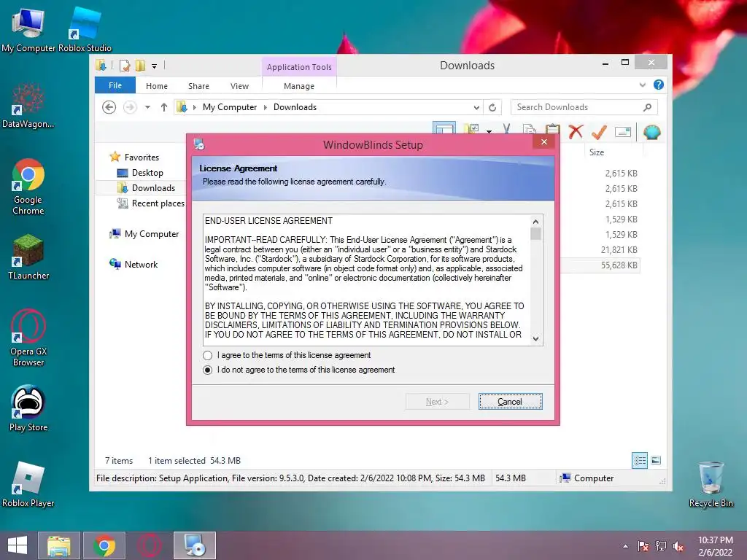The image size is (747, 560).
Task: Open Recycle Bin on desktop
Action: (711, 484)
